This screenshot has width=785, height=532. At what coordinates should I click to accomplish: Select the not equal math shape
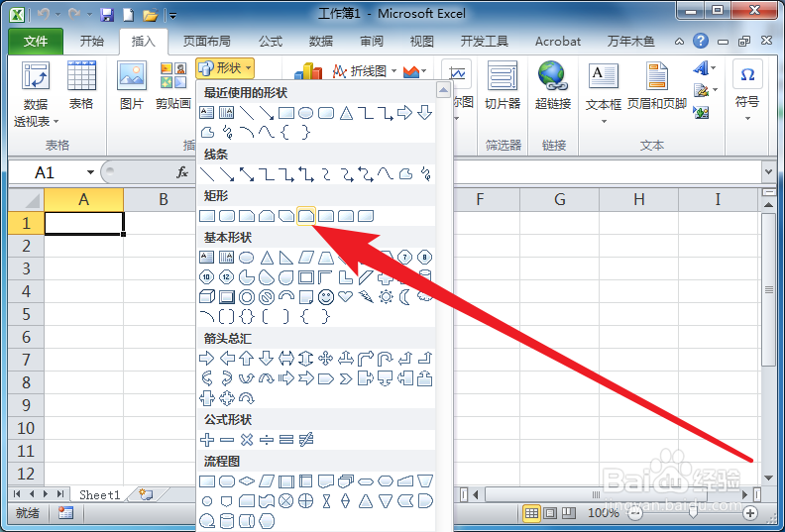point(306,440)
